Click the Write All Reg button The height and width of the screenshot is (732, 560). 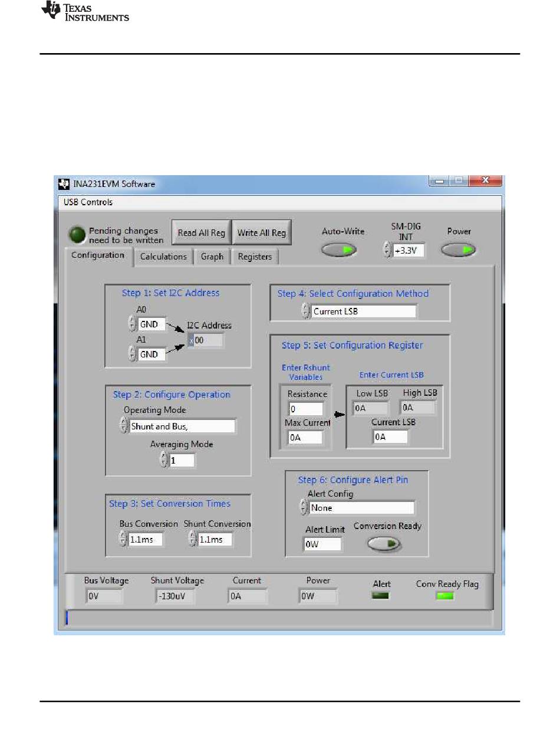coord(262,232)
